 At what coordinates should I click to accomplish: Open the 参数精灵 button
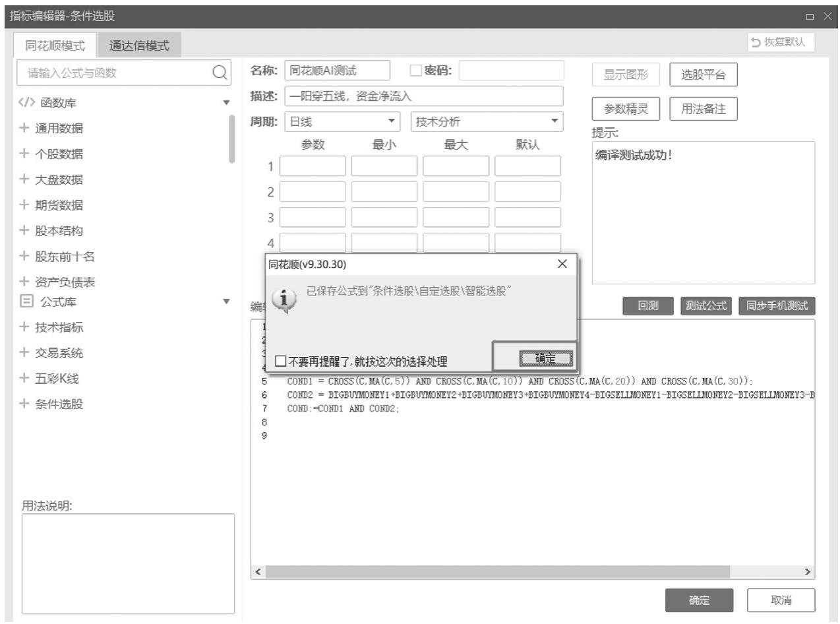click(626, 109)
